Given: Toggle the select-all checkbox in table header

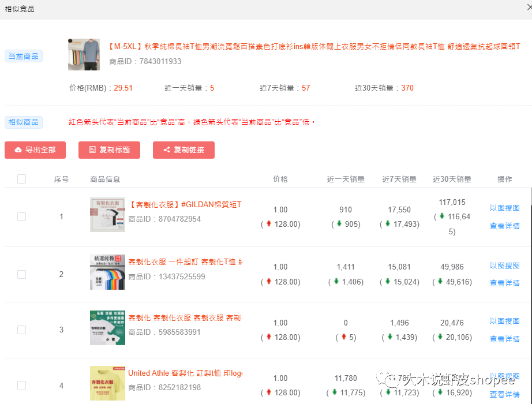Looking at the screenshot, I should [x=22, y=179].
